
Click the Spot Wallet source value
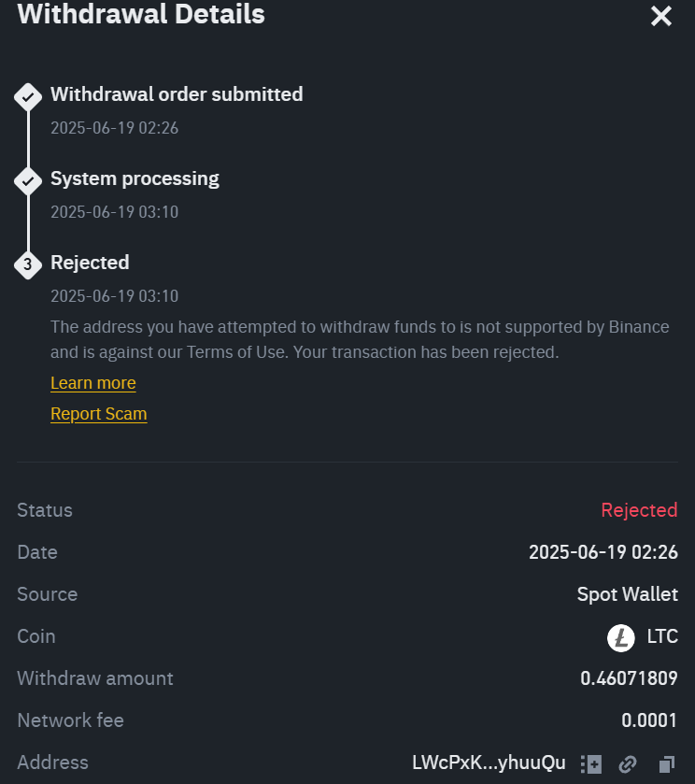point(627,594)
